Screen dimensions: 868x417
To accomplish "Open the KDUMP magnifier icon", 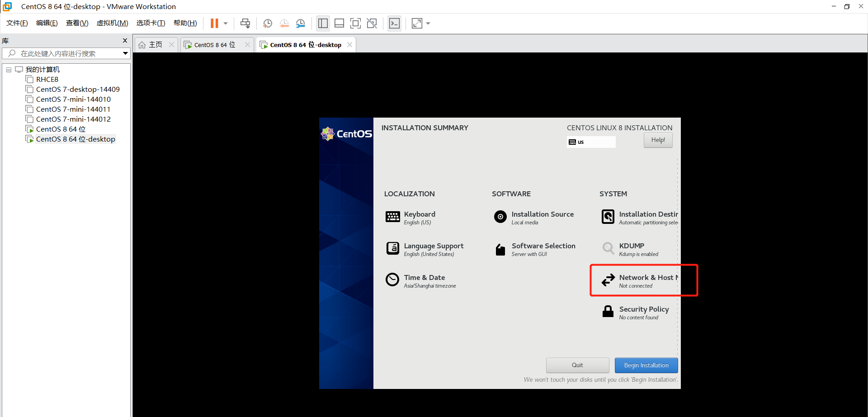I will tap(608, 248).
